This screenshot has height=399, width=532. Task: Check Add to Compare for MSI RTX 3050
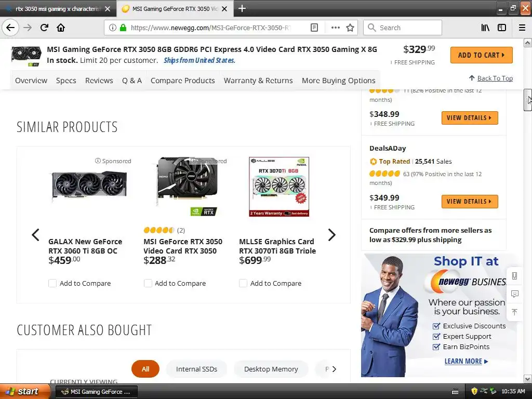[x=148, y=283]
